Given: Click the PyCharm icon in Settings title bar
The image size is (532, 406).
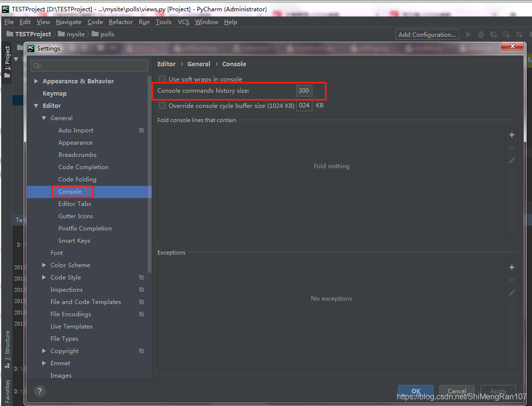Looking at the screenshot, I should pyautogui.click(x=31, y=48).
